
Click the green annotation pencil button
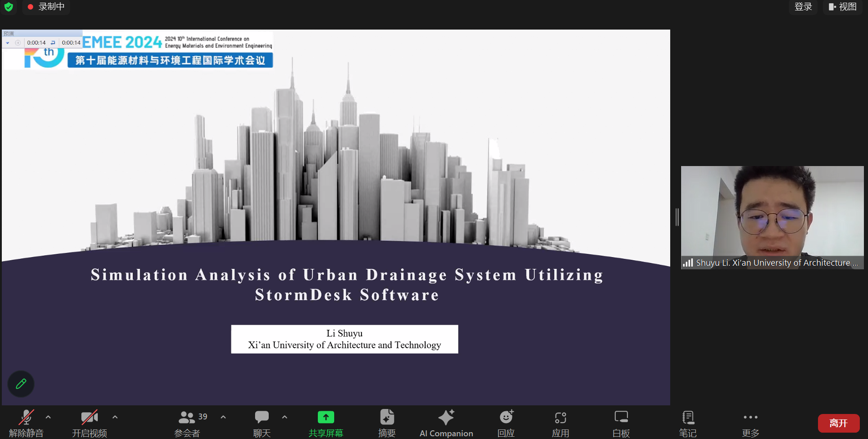[21, 384]
